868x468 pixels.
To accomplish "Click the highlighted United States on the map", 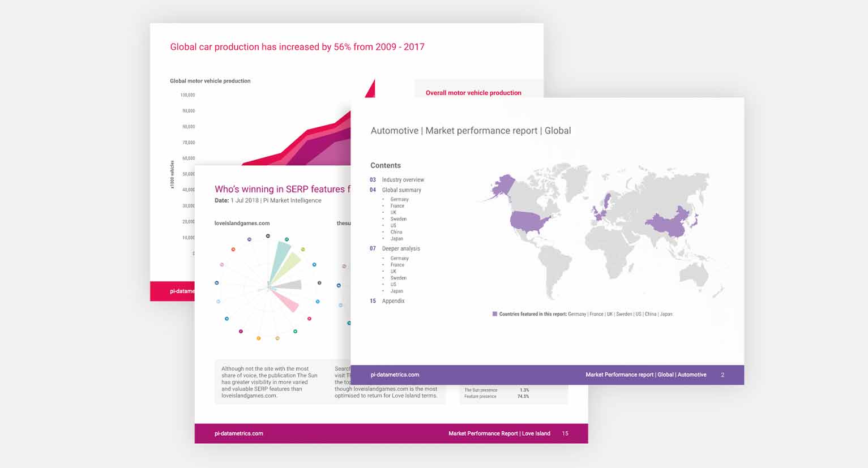I will pos(527,221).
